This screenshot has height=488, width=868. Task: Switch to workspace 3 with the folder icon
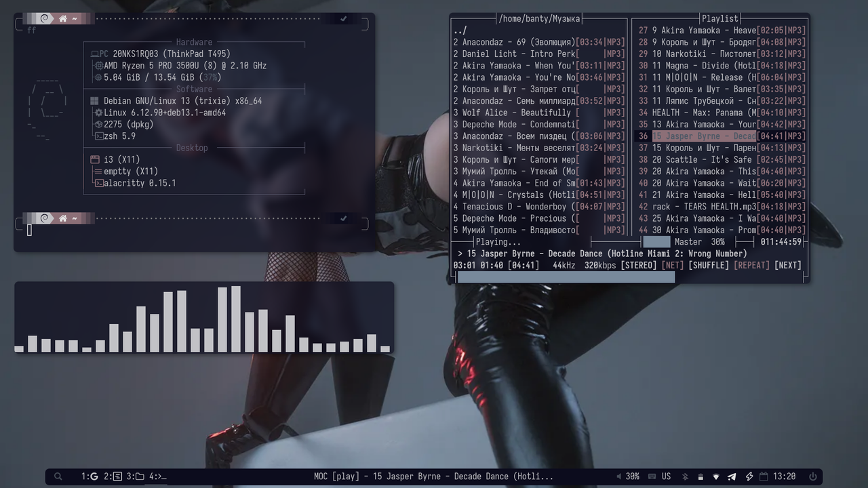(135, 476)
